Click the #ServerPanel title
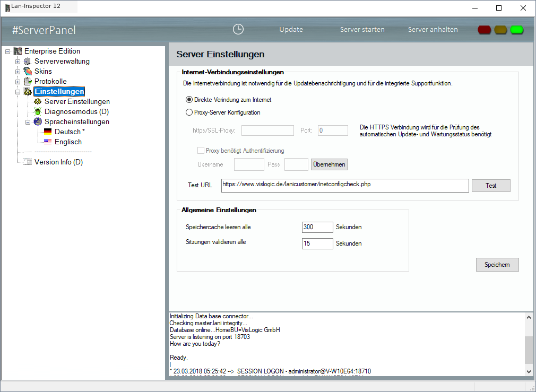Viewport: 536px width, 392px height. coord(44,30)
